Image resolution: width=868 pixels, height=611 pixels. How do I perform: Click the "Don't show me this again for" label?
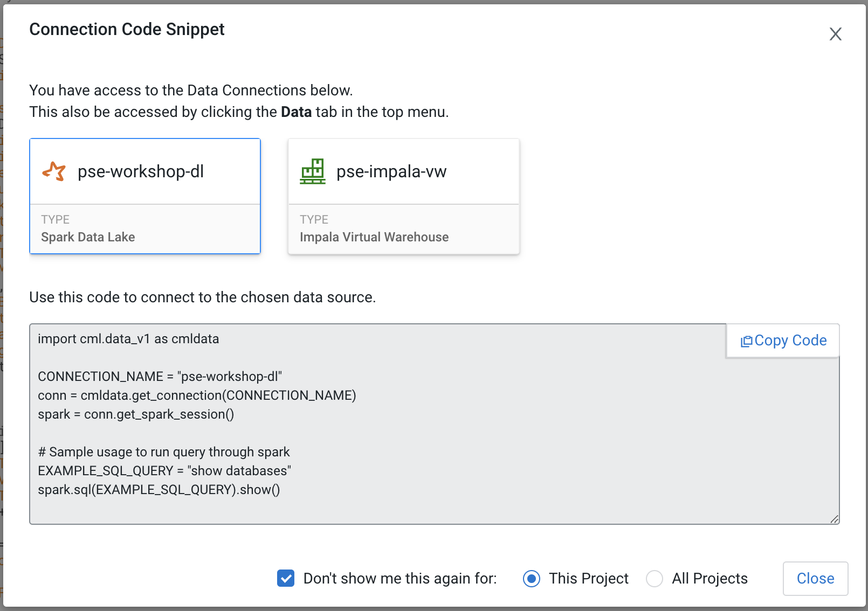(400, 579)
